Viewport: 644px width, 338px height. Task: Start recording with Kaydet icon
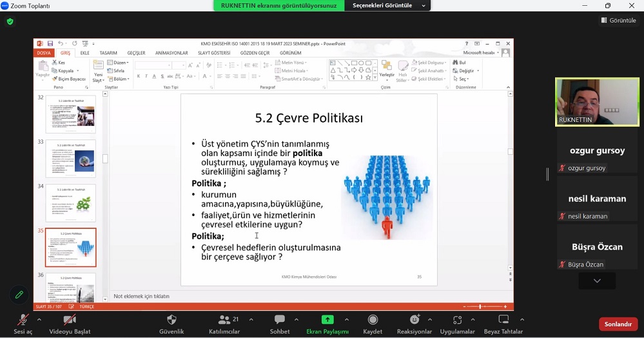coord(373,320)
